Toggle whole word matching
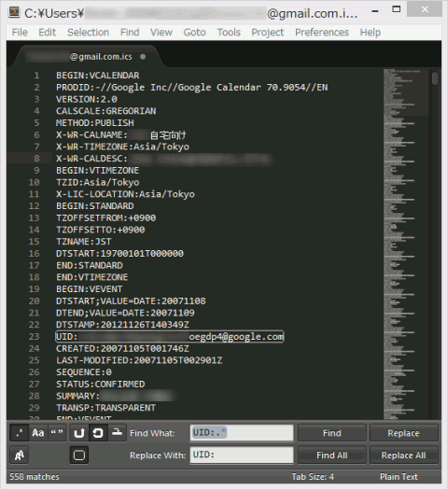This screenshot has width=448, height=490. [57, 433]
